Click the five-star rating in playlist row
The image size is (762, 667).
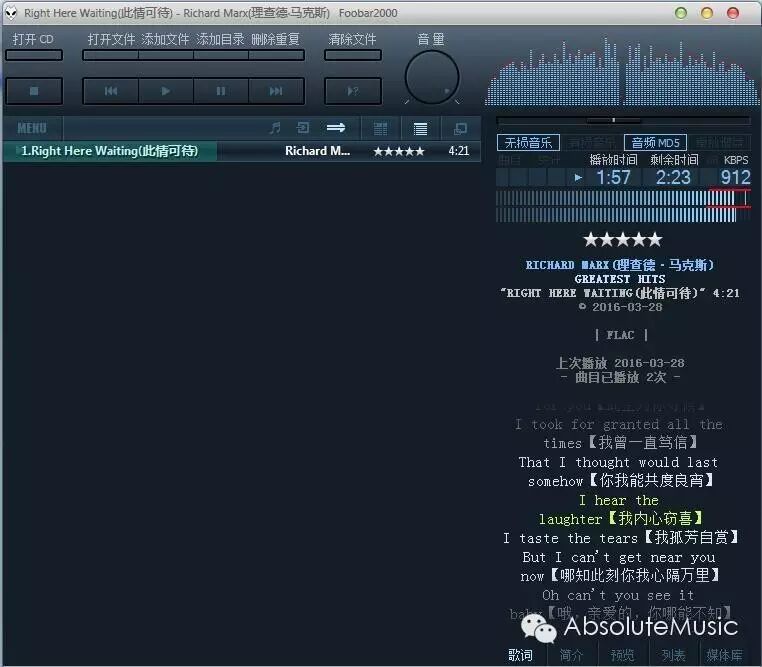coord(399,152)
